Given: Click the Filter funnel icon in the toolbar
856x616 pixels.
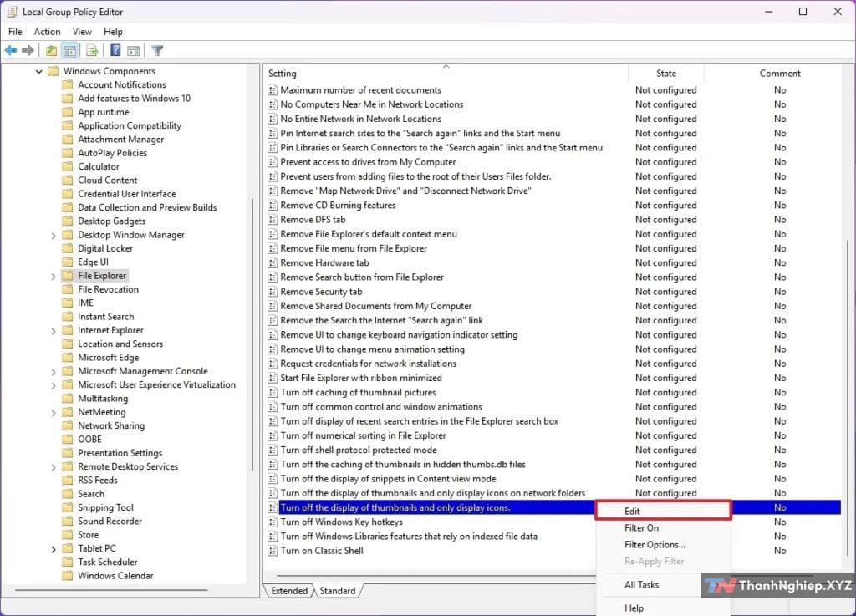Looking at the screenshot, I should click(157, 51).
